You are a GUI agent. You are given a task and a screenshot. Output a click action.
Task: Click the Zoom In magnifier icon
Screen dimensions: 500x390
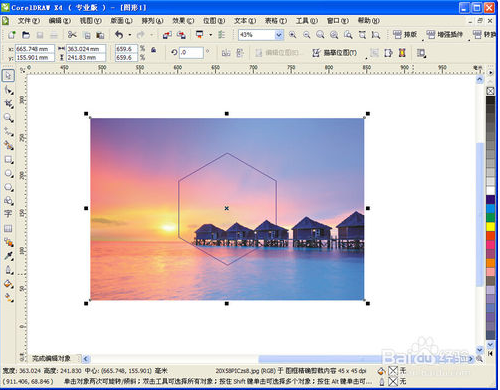click(292, 35)
